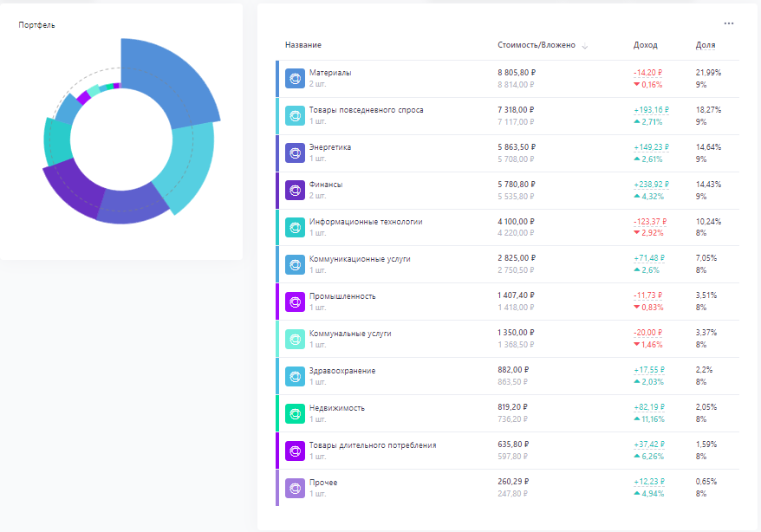This screenshot has height=532, width=761.
Task: Click the Информационные технологии icon
Action: point(294,228)
